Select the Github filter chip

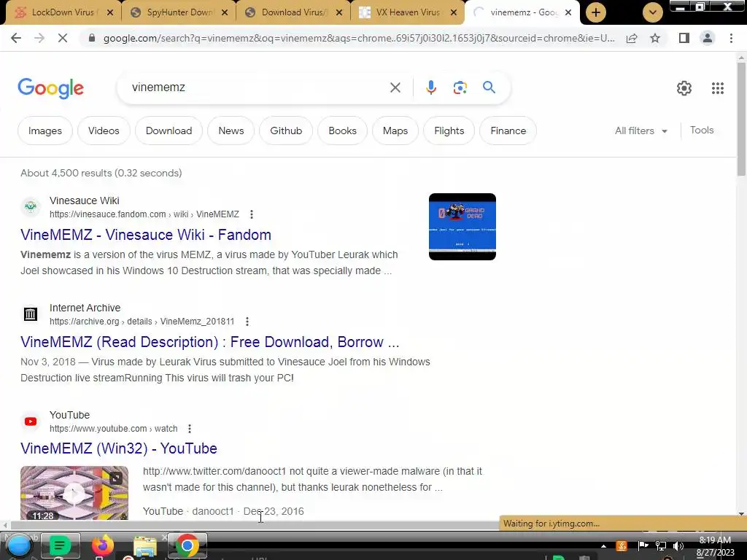286,131
